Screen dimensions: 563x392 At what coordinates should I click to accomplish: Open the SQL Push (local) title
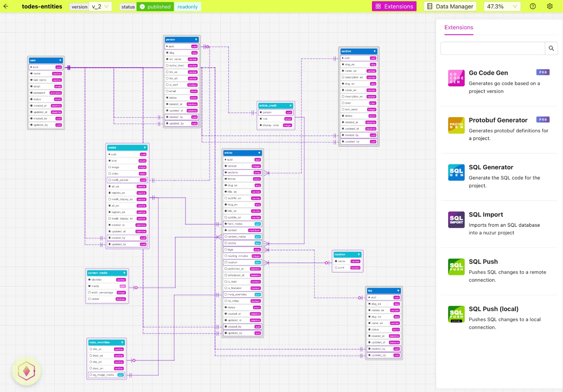pyautogui.click(x=494, y=309)
